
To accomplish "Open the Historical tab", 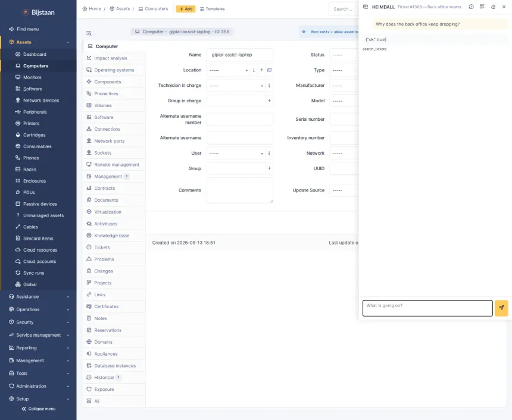I will point(114,377).
